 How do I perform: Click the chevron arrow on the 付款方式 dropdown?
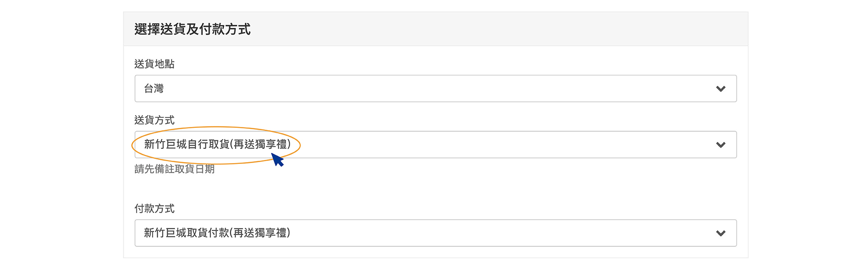click(720, 233)
